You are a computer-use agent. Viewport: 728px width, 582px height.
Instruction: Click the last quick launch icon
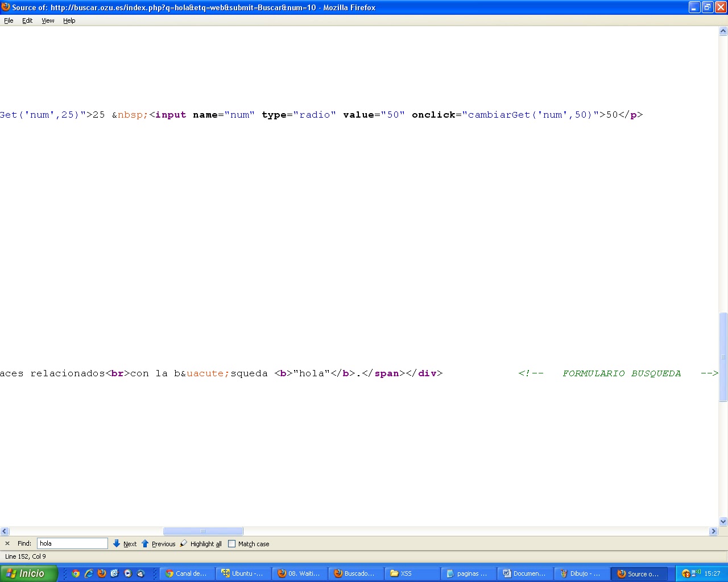tap(141, 573)
